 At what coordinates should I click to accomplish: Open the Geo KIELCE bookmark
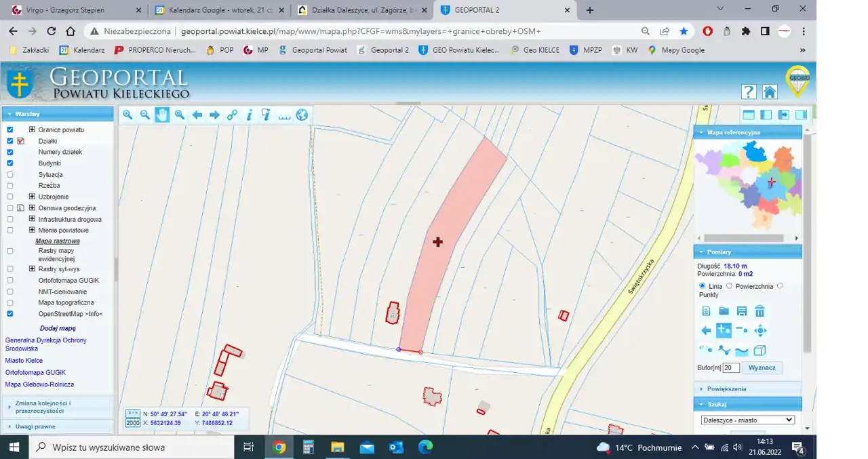click(x=535, y=50)
